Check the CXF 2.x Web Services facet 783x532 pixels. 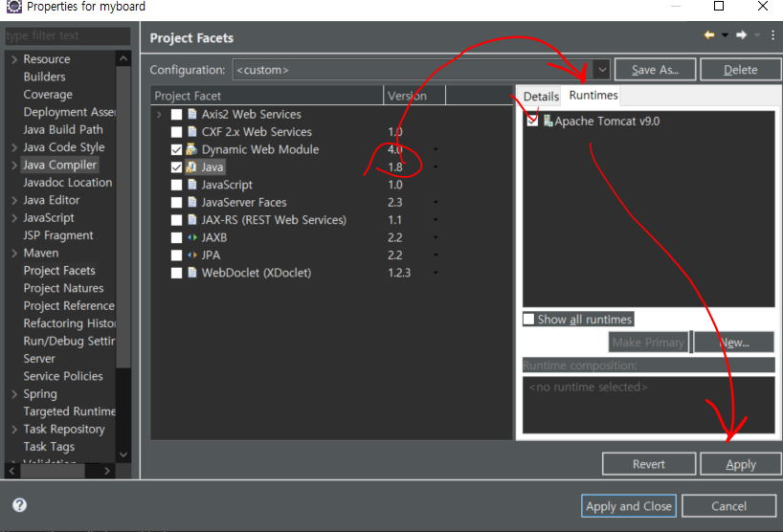tap(176, 132)
